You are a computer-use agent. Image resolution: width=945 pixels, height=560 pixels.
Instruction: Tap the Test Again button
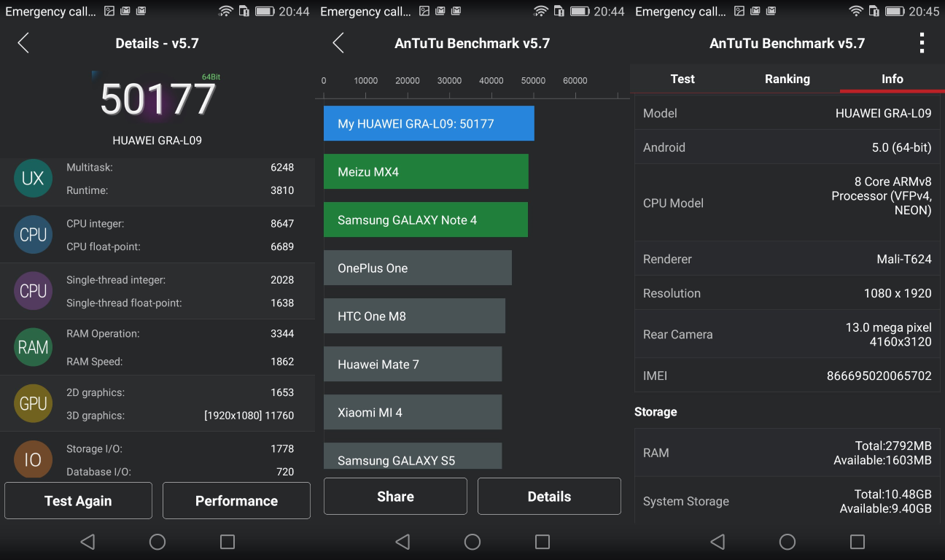tap(78, 501)
